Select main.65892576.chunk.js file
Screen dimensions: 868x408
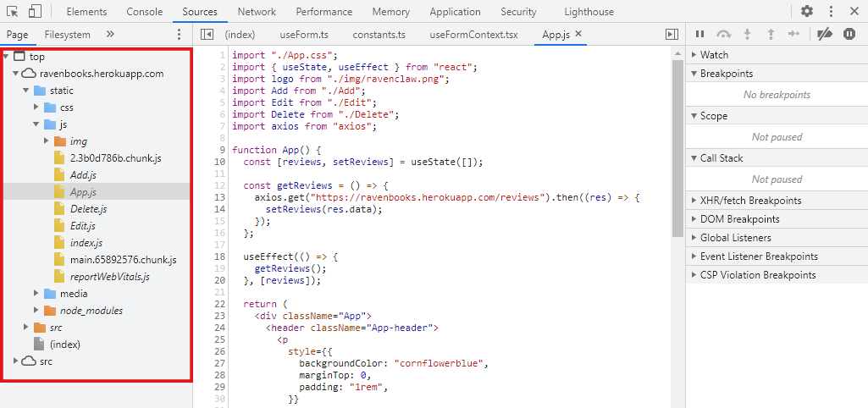click(x=124, y=260)
